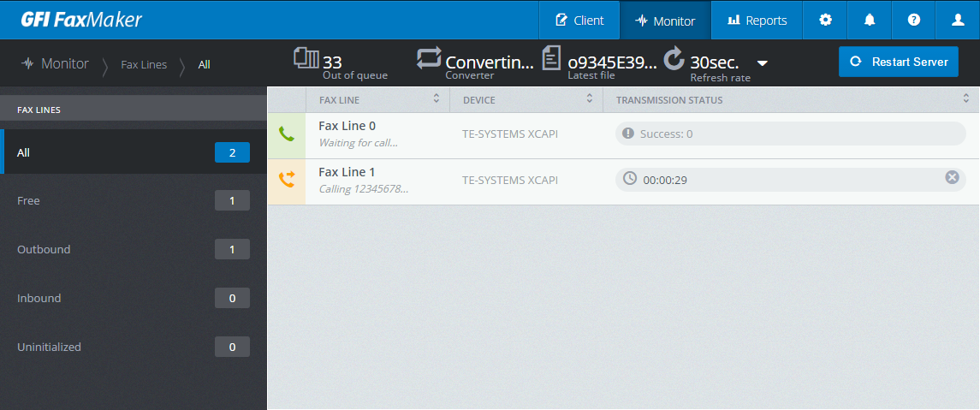The width and height of the screenshot is (980, 410).
Task: Sort by the Transmission Status column arrows
Action: 966,98
